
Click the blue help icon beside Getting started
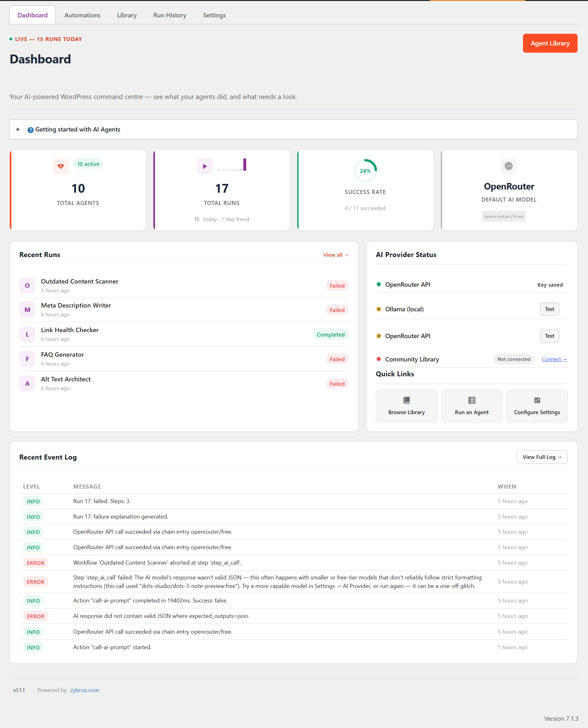pos(31,130)
